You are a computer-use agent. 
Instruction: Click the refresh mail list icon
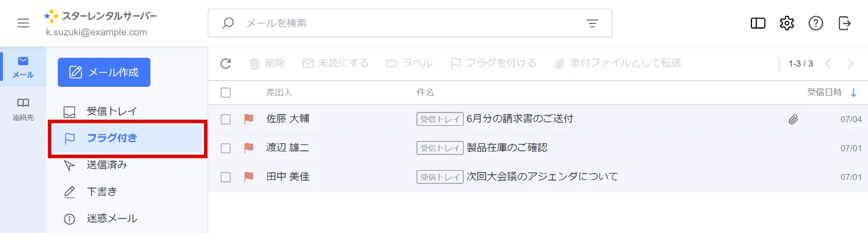(x=226, y=63)
